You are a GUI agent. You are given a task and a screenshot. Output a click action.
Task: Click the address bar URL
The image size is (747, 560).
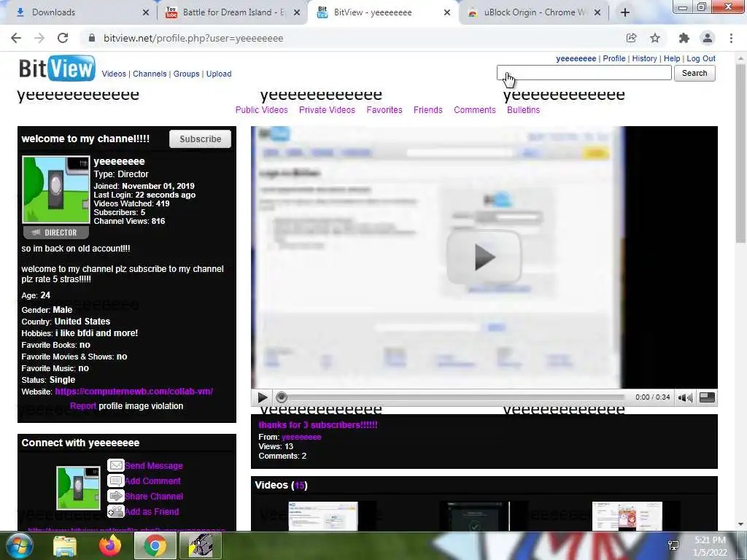point(193,38)
